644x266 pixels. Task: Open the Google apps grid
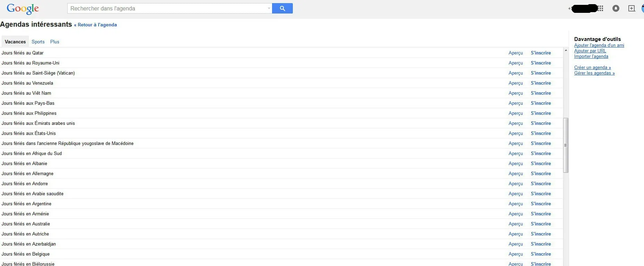(x=601, y=8)
